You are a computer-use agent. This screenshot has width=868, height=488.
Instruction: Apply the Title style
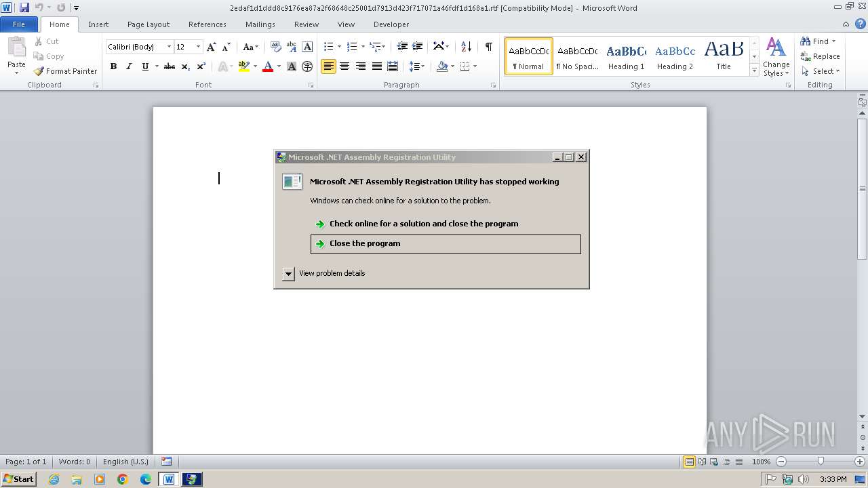click(x=724, y=56)
